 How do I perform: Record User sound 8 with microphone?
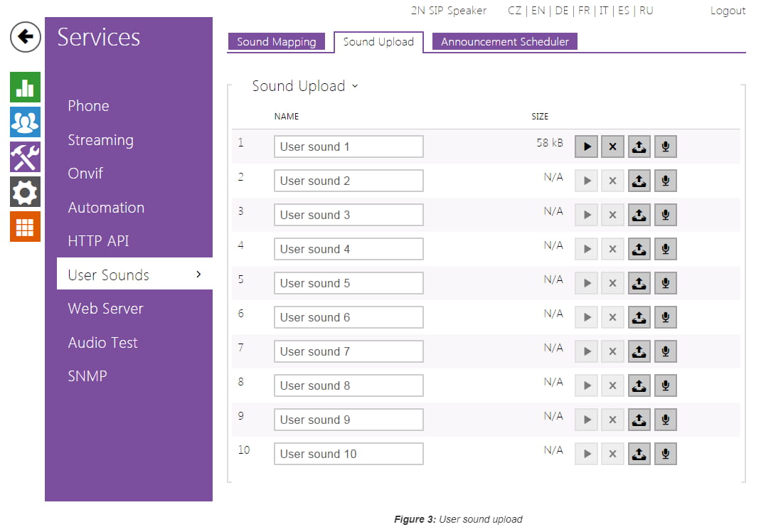666,385
